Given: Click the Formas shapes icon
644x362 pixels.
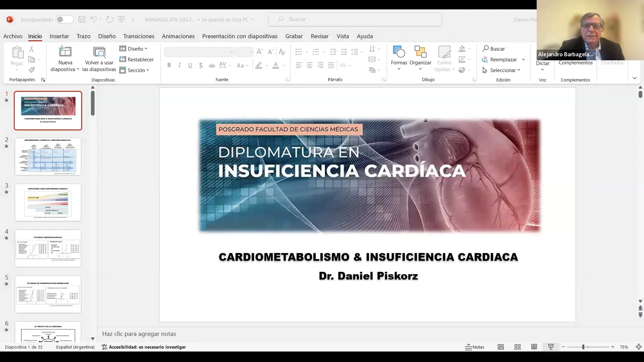Looking at the screenshot, I should tap(399, 52).
